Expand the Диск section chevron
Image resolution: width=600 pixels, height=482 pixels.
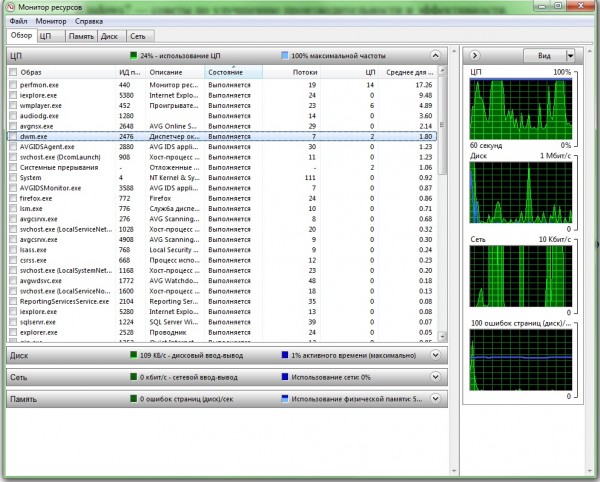(435, 355)
